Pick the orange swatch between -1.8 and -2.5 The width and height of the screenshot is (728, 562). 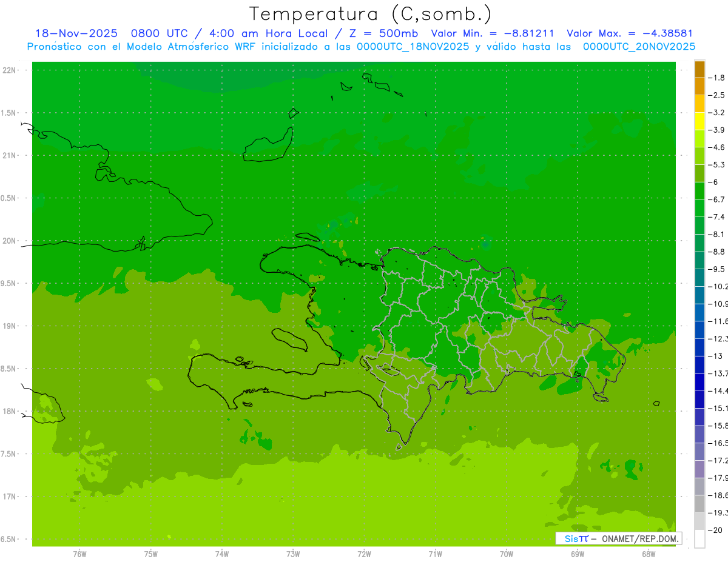[699, 87]
